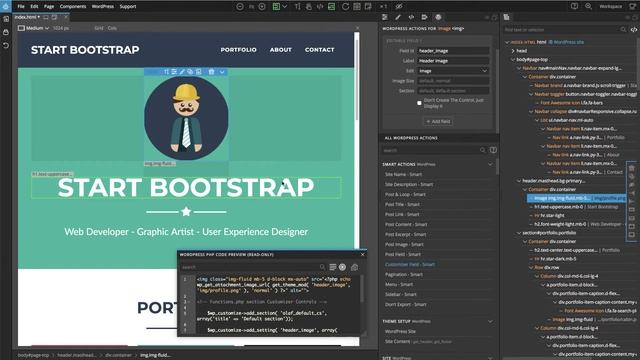Open the Workspace menu
The width and height of the screenshot is (640, 360).
[610, 6]
